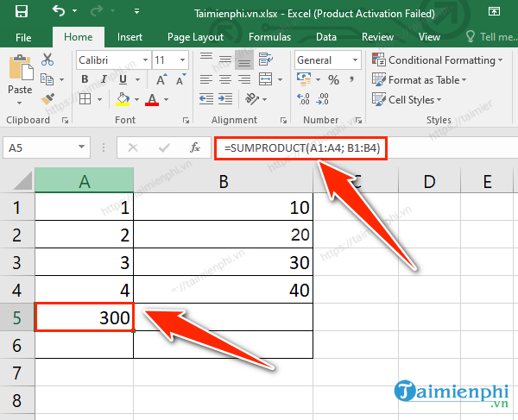Apply the yellow Fill Color swatch
Image resolution: width=518 pixels, height=420 pixels.
(x=123, y=99)
